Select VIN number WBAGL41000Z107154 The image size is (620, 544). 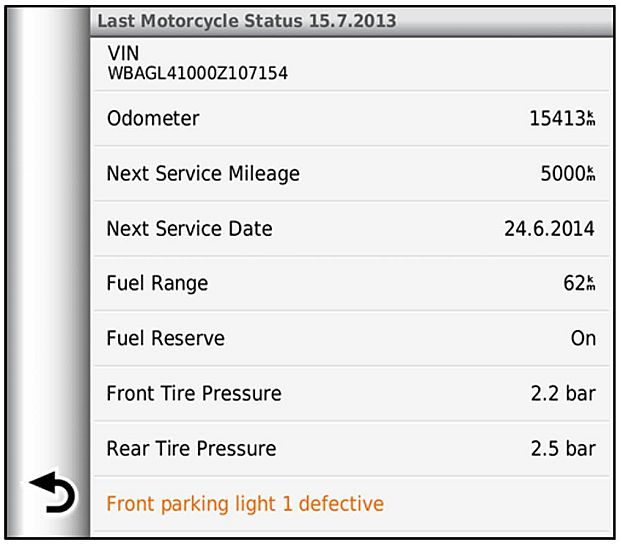198,73
